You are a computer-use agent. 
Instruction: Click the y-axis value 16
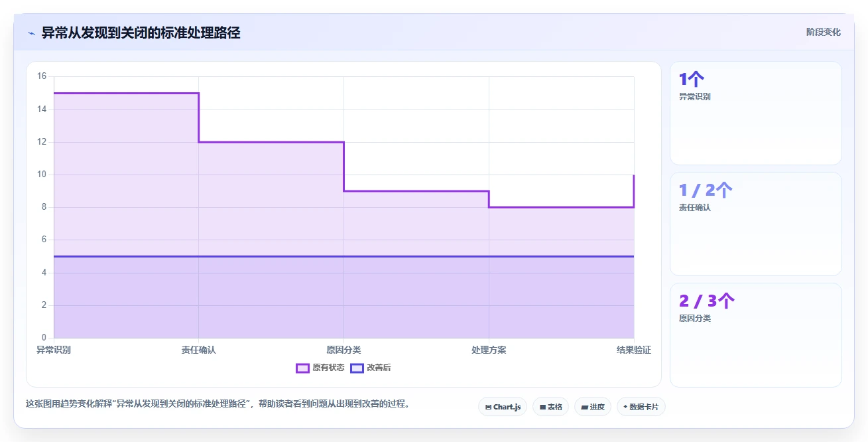click(42, 76)
